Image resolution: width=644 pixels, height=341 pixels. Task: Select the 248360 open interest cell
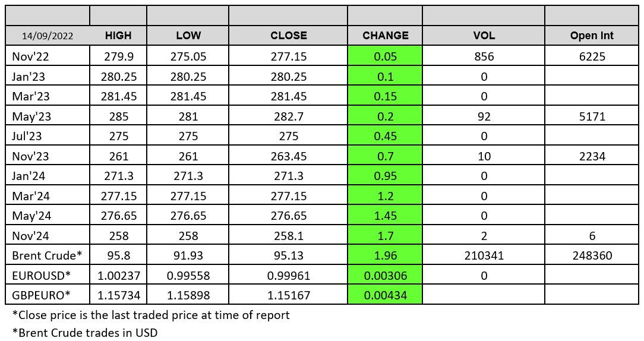pos(592,255)
